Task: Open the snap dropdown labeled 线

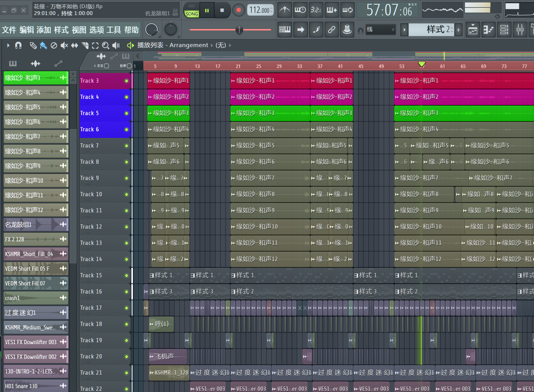Action: pyautogui.click(x=381, y=30)
